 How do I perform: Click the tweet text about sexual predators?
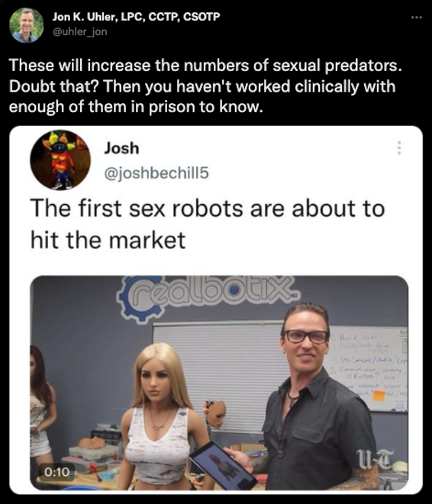point(205,86)
